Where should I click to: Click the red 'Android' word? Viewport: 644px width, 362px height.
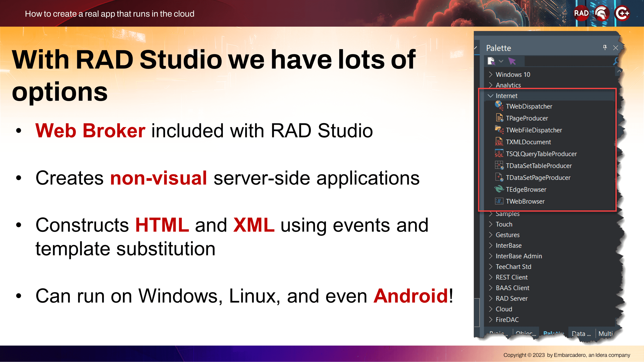pyautogui.click(x=411, y=296)
